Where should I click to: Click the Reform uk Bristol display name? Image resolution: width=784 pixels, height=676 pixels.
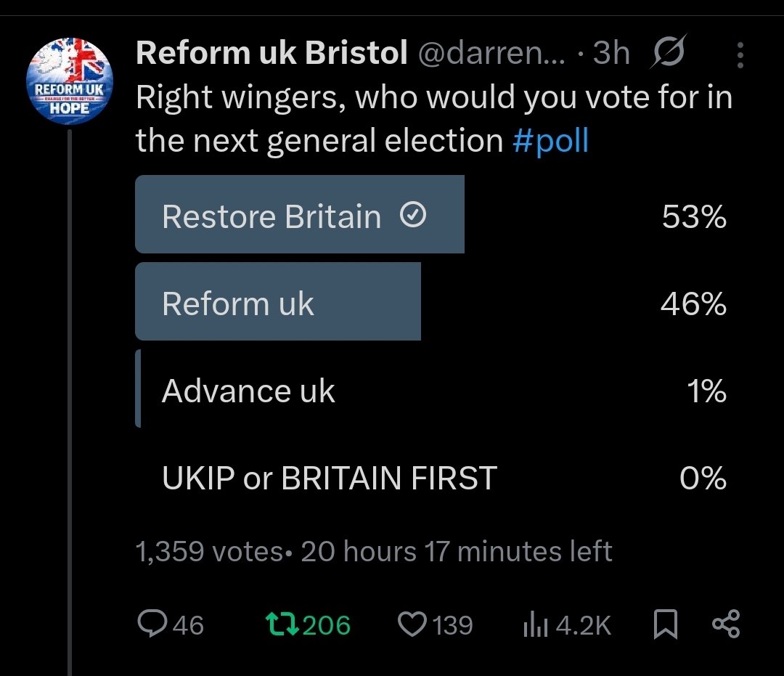click(271, 54)
